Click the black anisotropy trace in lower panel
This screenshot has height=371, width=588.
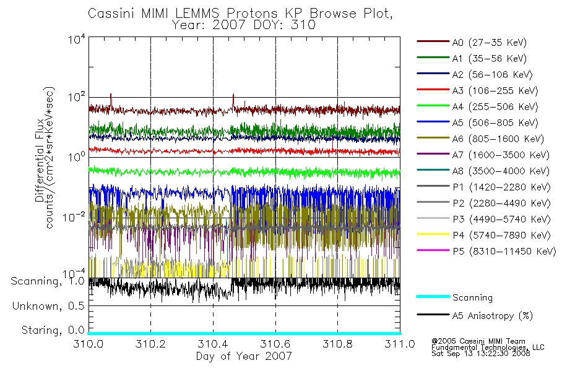(x=244, y=289)
